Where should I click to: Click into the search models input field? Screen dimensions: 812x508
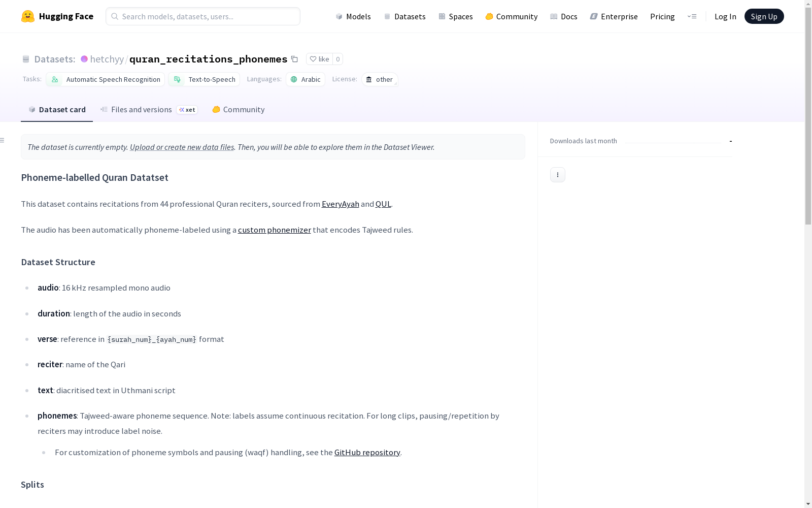pos(203,16)
